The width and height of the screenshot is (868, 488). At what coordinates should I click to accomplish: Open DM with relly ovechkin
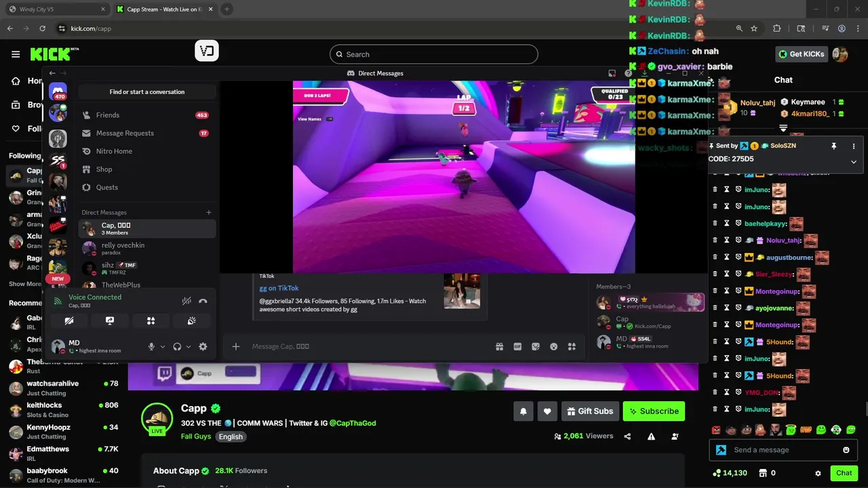(147, 248)
